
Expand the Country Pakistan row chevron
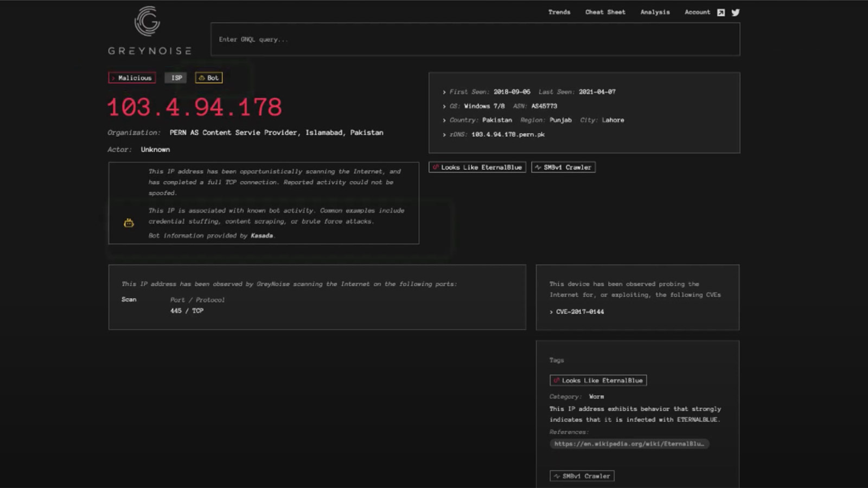[444, 120]
